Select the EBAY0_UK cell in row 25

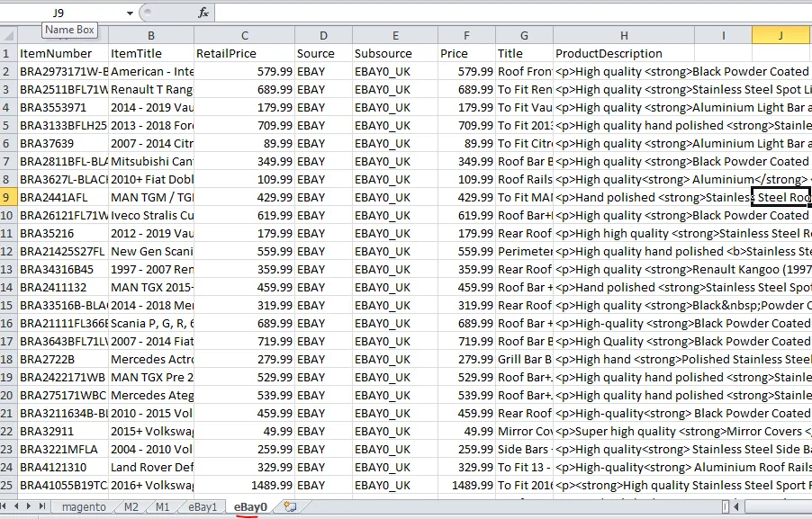395,485
